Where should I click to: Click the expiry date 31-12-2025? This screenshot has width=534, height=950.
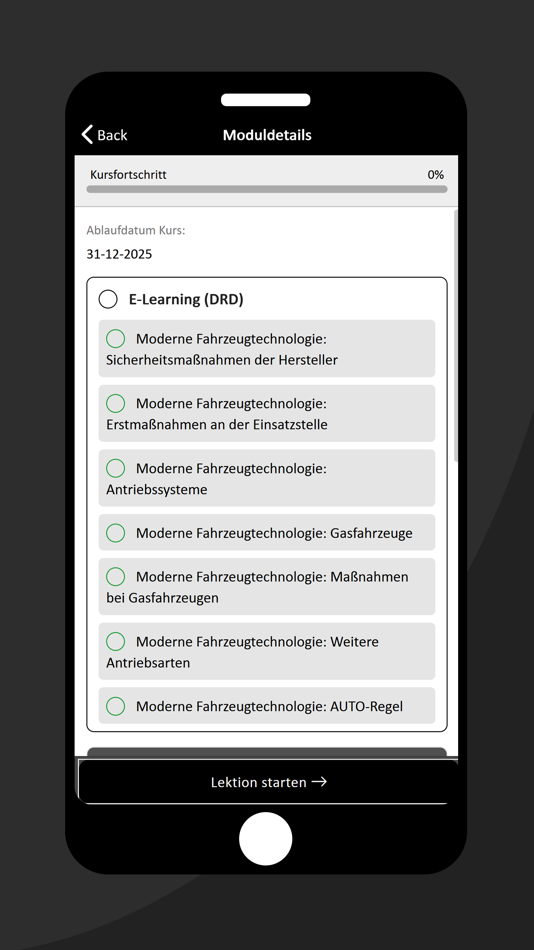click(x=119, y=254)
